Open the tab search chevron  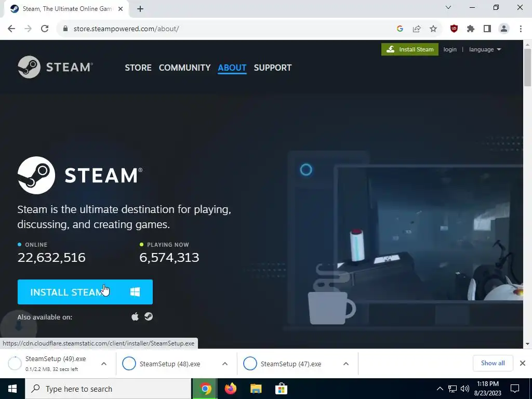point(448,7)
